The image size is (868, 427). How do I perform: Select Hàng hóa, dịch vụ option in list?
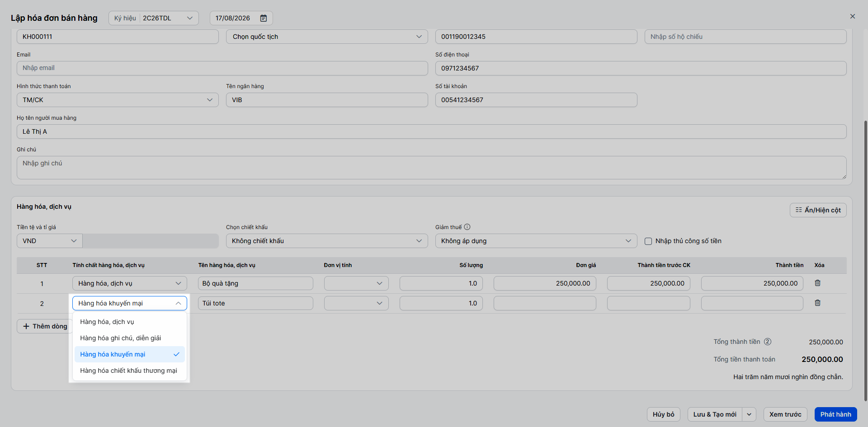[130, 322]
